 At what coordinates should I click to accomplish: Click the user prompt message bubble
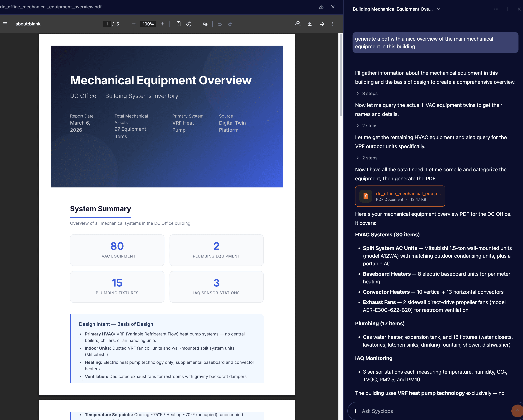click(x=435, y=43)
